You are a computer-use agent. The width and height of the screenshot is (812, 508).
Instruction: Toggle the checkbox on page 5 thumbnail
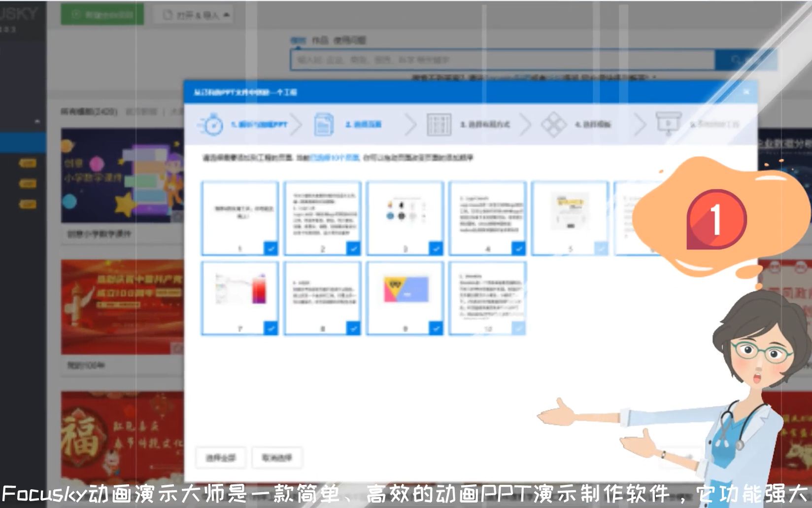tap(601, 248)
